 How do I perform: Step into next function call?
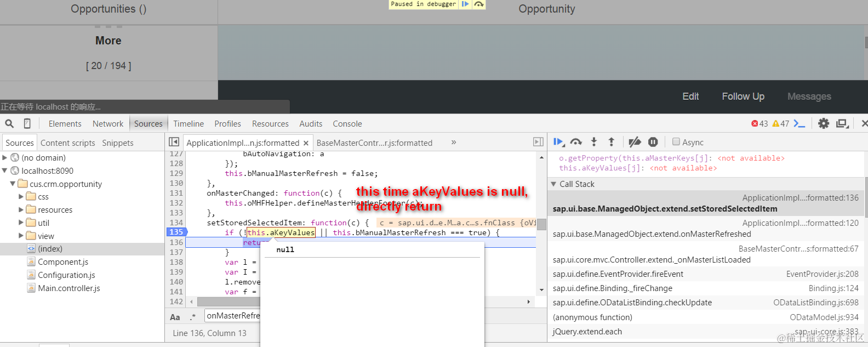click(594, 142)
